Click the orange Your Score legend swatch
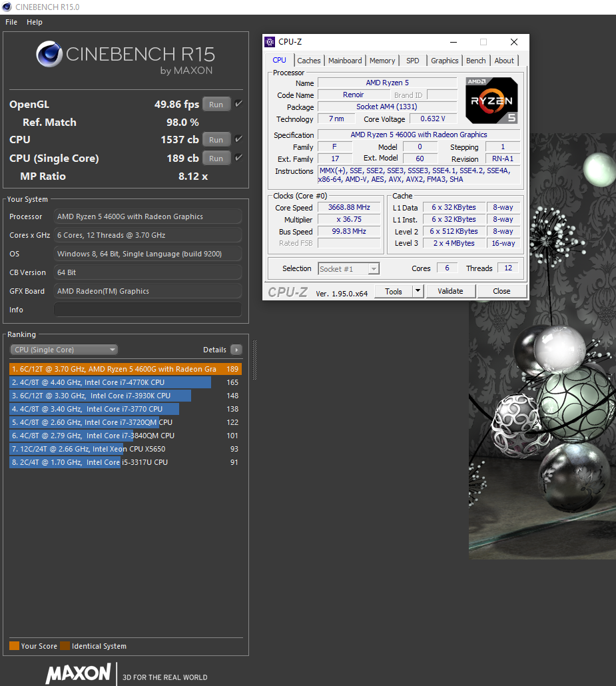The height and width of the screenshot is (686, 616). click(15, 646)
